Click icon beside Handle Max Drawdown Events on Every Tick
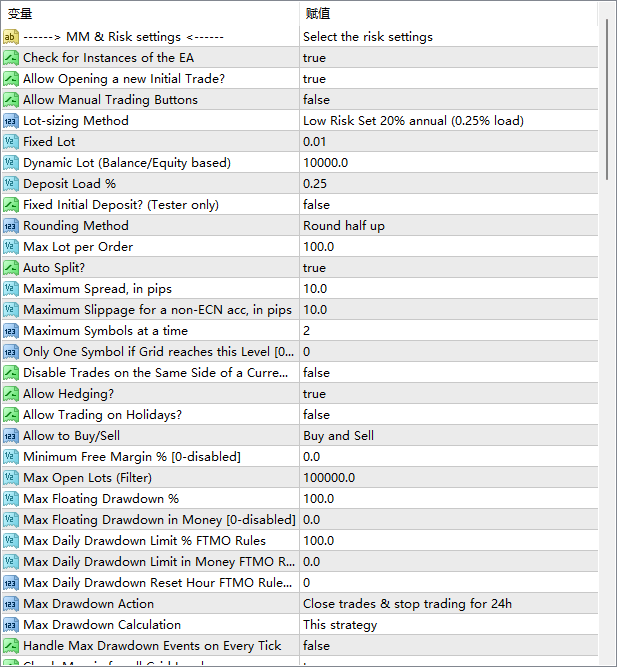The height and width of the screenshot is (667, 617). tap(11, 646)
